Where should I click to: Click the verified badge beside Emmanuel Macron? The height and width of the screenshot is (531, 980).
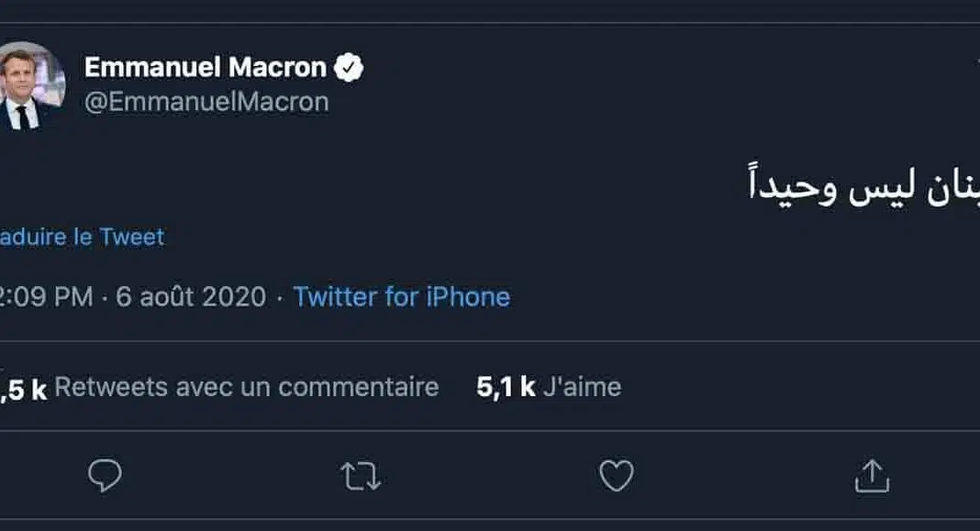[351, 68]
